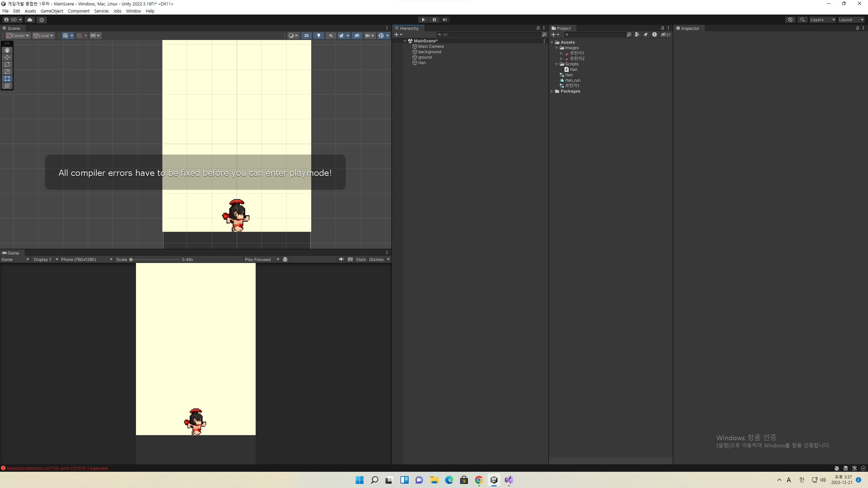Collapse the Images folder
Image resolution: width=868 pixels, height=488 pixels.
[557, 48]
